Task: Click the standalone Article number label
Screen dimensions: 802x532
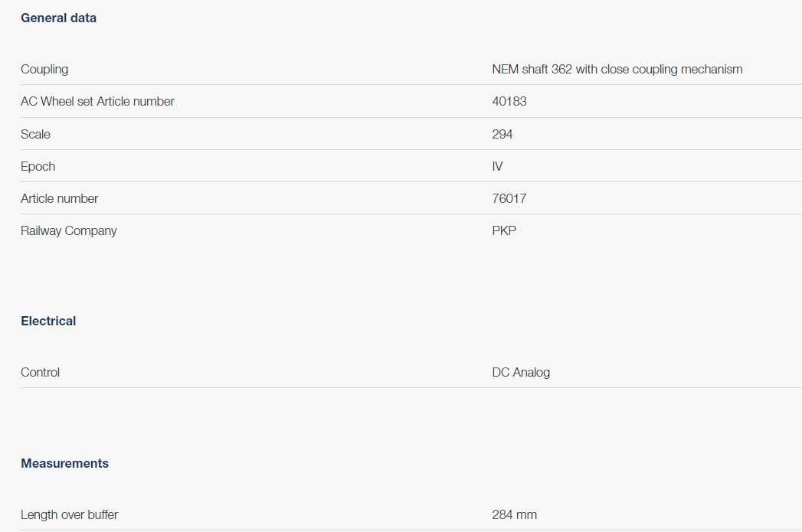Action: (60, 198)
